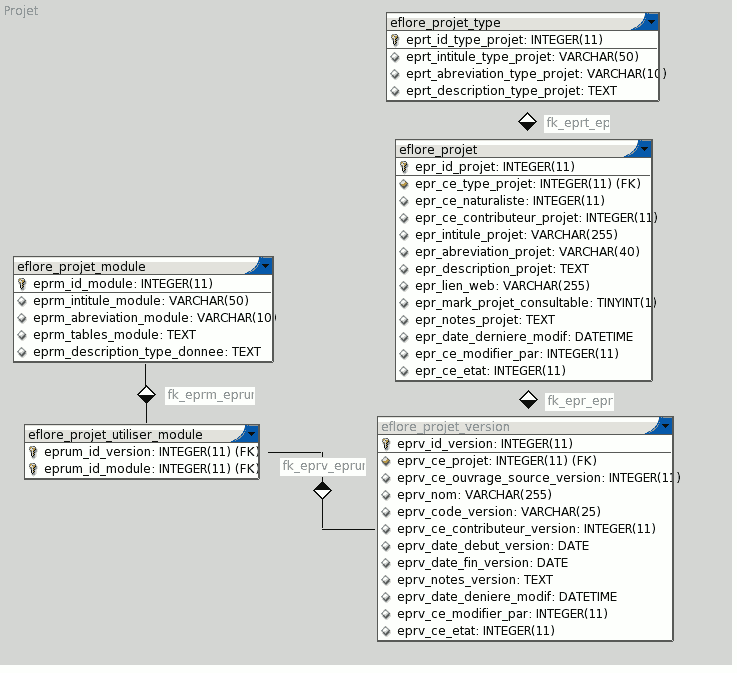
Task: Select the fk_eprv_eprum relation label
Action: 322,466
